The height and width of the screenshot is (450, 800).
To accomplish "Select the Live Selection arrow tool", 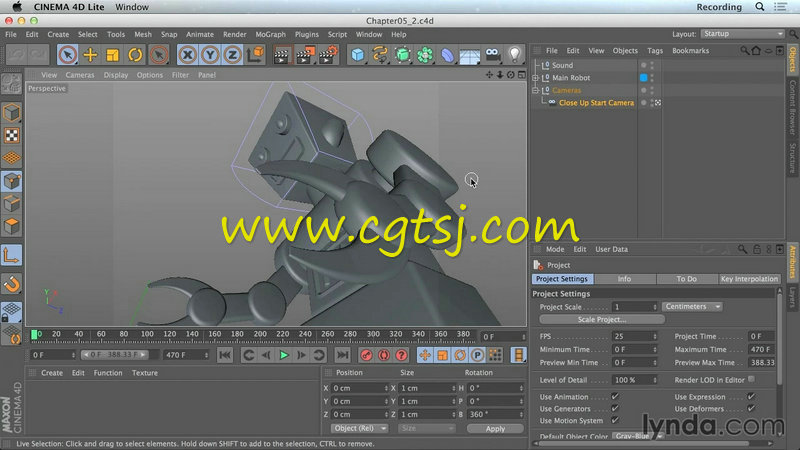I will (67, 55).
